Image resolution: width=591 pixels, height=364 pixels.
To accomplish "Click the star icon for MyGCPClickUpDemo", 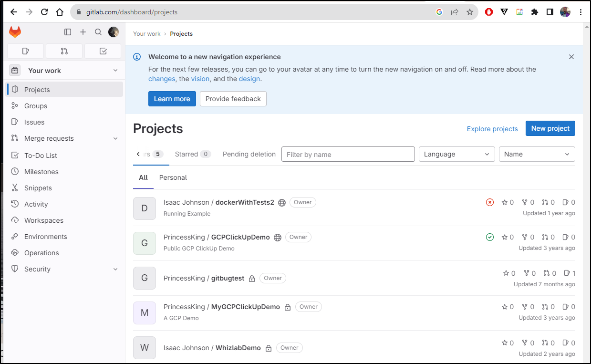I will coord(505,307).
